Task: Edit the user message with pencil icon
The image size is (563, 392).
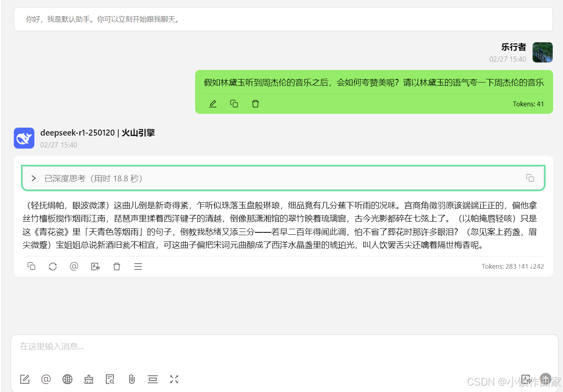Action: pos(213,104)
